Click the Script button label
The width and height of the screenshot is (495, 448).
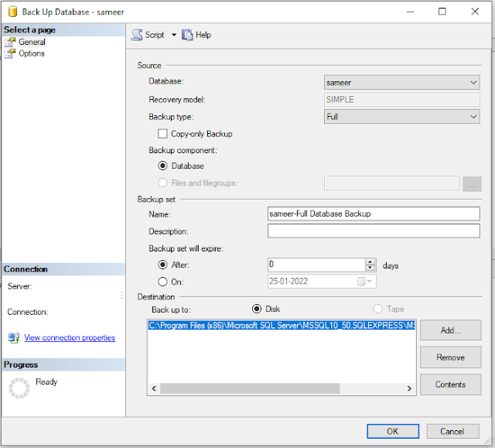[x=155, y=35]
